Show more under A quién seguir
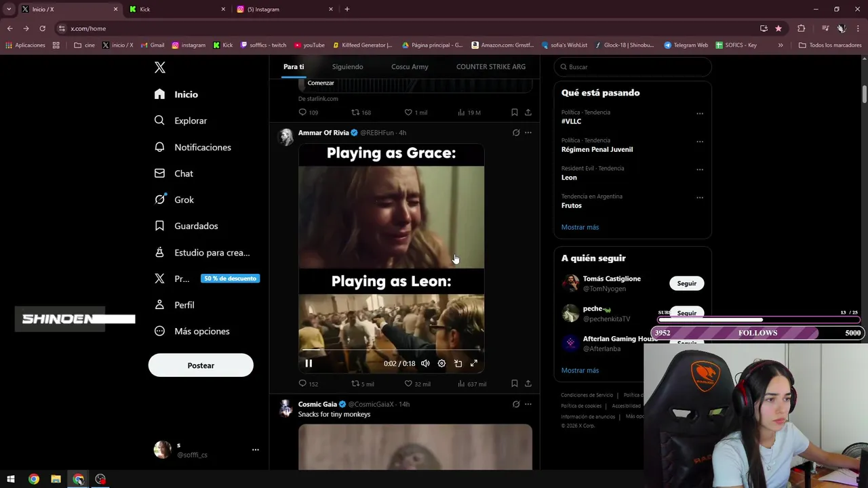Image resolution: width=868 pixels, height=488 pixels. (x=580, y=371)
